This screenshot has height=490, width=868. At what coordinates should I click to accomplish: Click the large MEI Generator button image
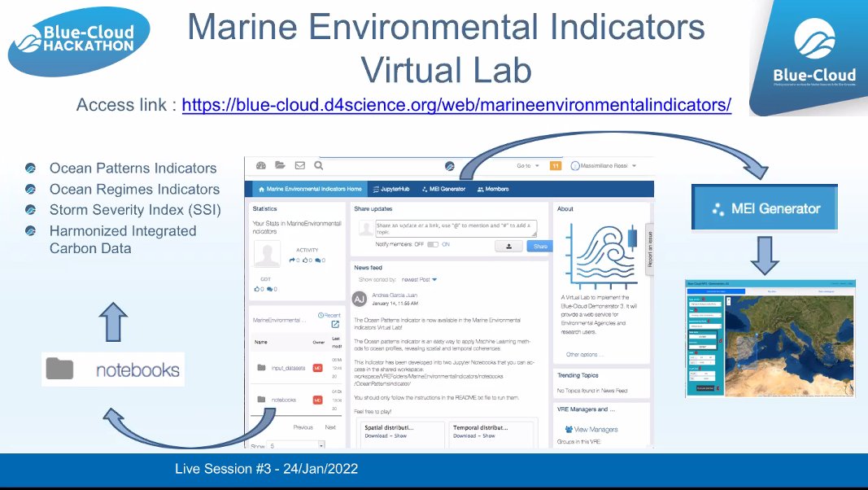point(765,208)
